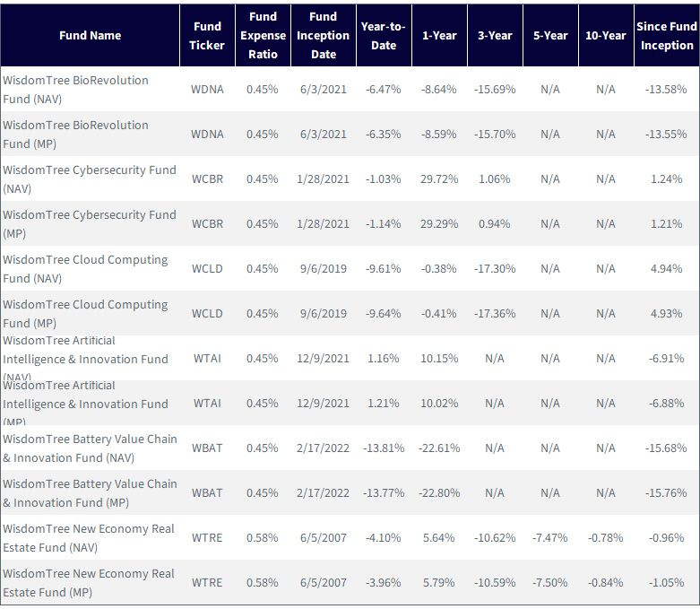Select WTAI ticker in the NAV row
Viewport: 700px width, 609px height.
point(207,359)
